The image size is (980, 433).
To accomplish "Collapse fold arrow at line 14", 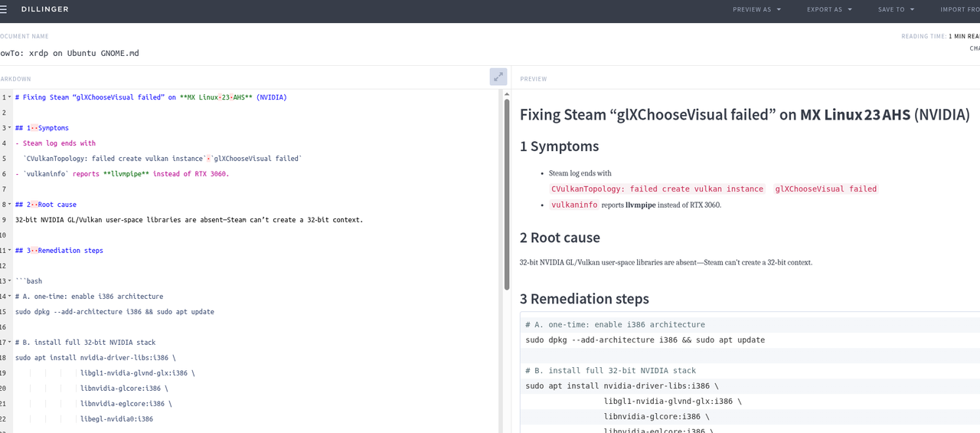I will (10, 297).
